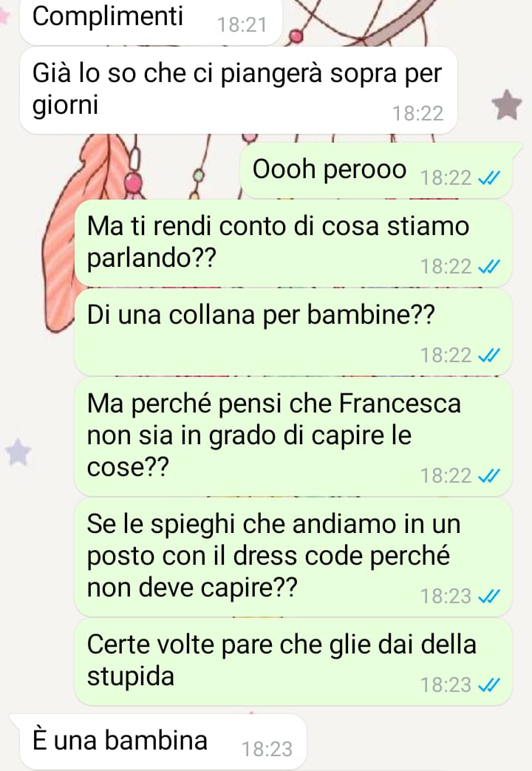This screenshot has height=771, width=532.
Task: Tap the 18:23 timestamp on "È una bambina"
Action: coord(267,749)
